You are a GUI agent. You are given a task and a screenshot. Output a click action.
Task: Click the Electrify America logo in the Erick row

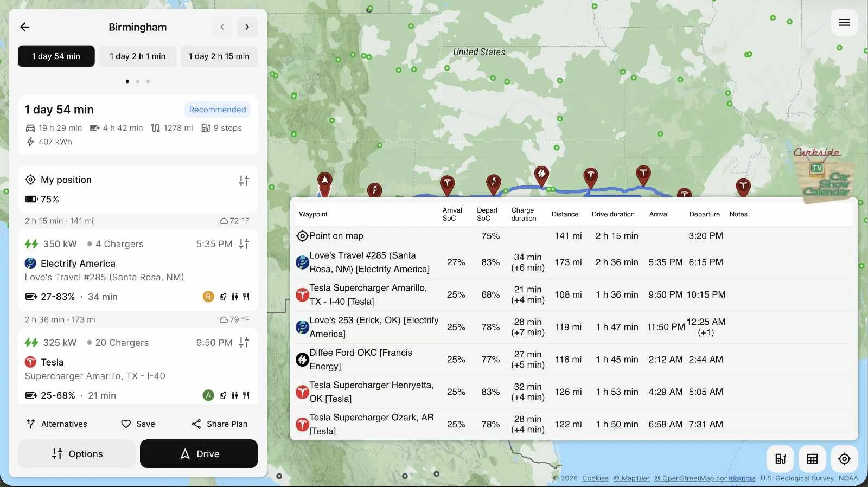pos(302,327)
